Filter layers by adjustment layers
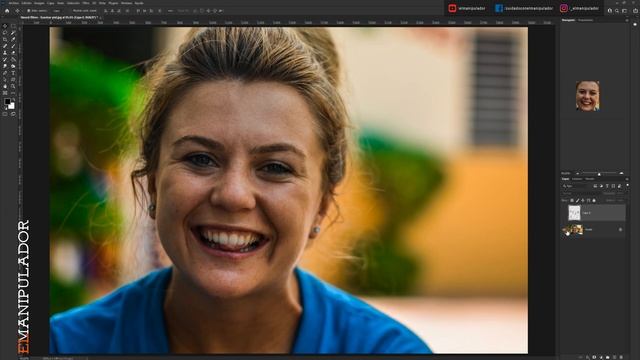Screen dimensions: 640x360 (x=601, y=186)
